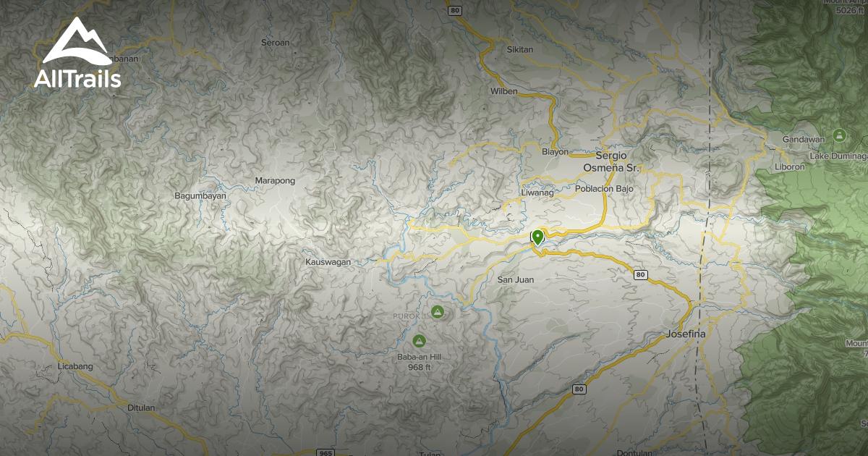Select the green trailhead location pin
Image resolution: width=868 pixels, height=456 pixels.
[x=537, y=238]
